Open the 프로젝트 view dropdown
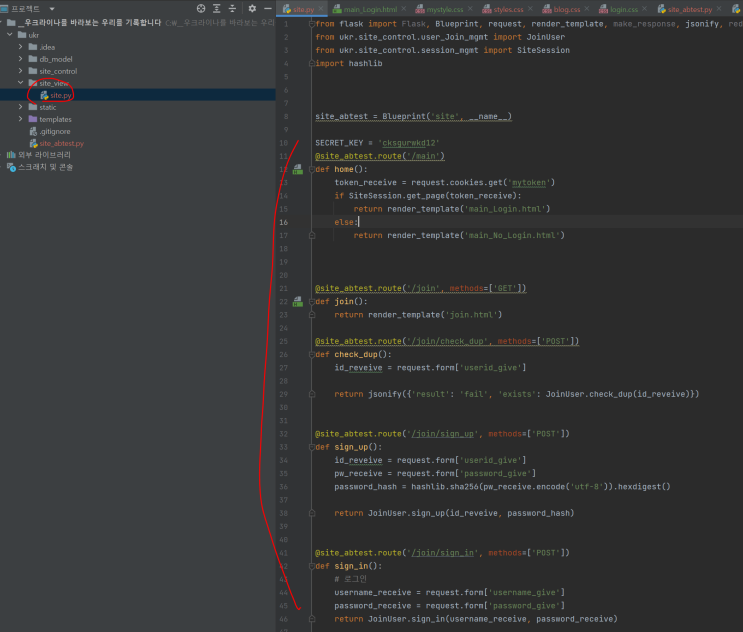 coord(50,8)
